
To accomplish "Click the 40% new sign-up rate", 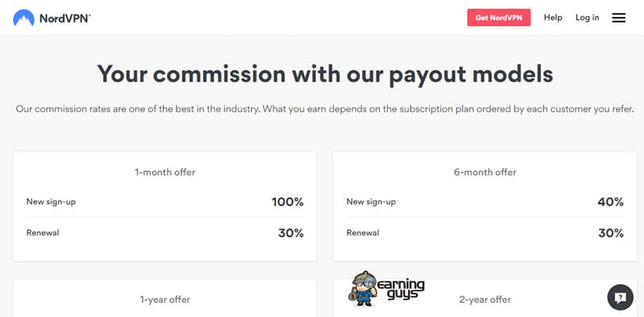I will pos(610,202).
